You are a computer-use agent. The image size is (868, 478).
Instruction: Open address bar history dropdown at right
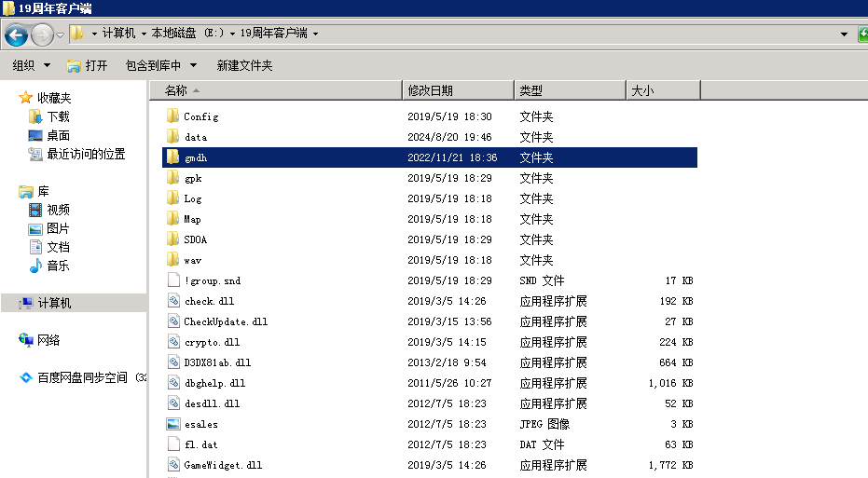pyautogui.click(x=844, y=34)
